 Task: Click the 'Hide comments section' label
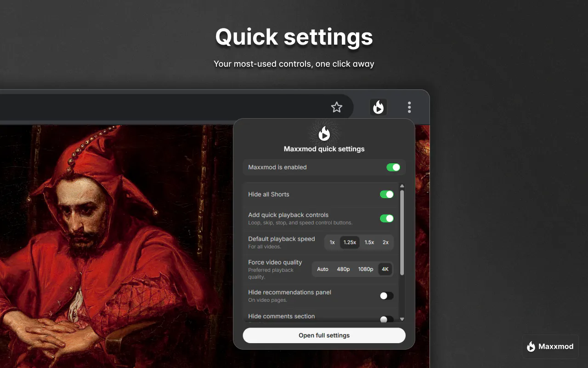[282, 316]
